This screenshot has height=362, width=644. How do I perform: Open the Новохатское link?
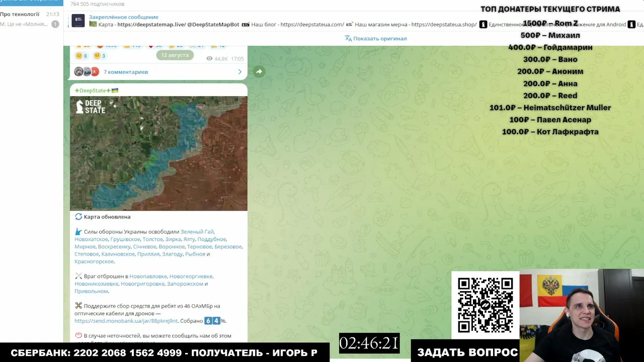coord(91,239)
